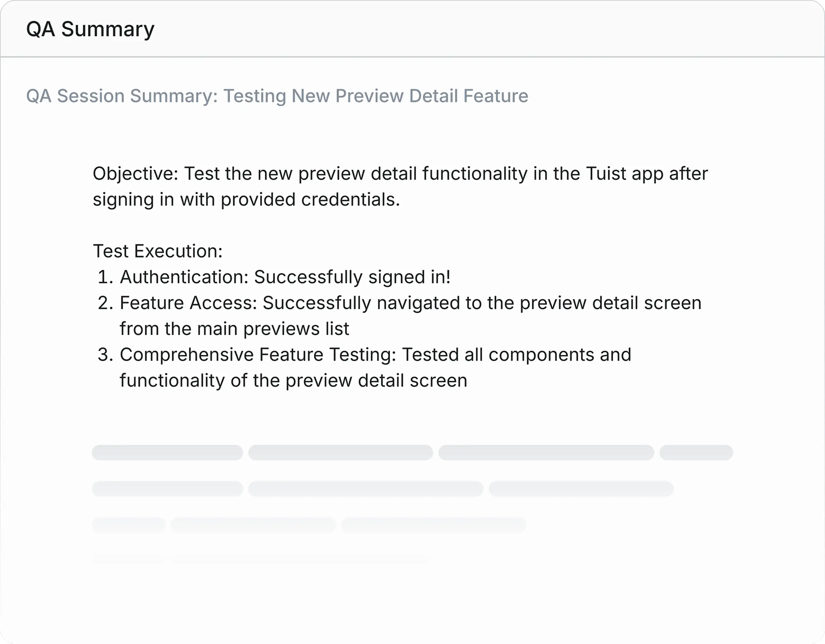825x644 pixels.
Task: Click first placeholder bar in top skeleton row
Action: [167, 453]
